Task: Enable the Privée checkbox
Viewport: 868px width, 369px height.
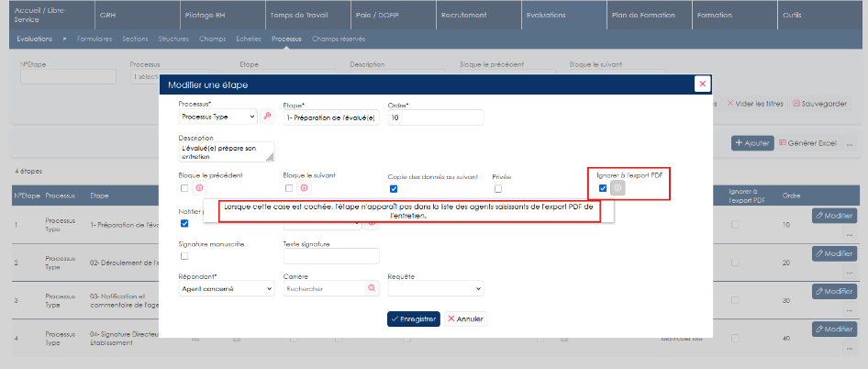Action: (x=498, y=189)
